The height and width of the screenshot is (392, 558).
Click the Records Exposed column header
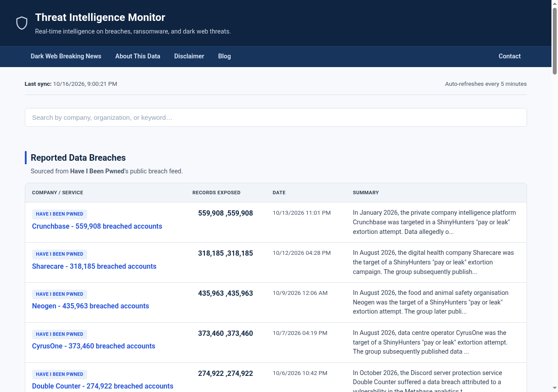(216, 193)
